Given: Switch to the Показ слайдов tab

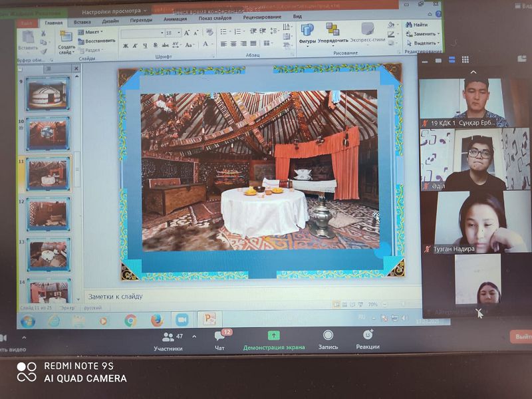Looking at the screenshot, I should click(x=215, y=18).
